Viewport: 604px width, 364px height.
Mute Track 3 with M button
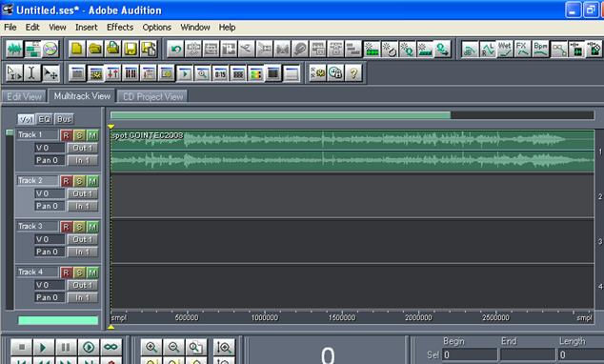pos(92,227)
